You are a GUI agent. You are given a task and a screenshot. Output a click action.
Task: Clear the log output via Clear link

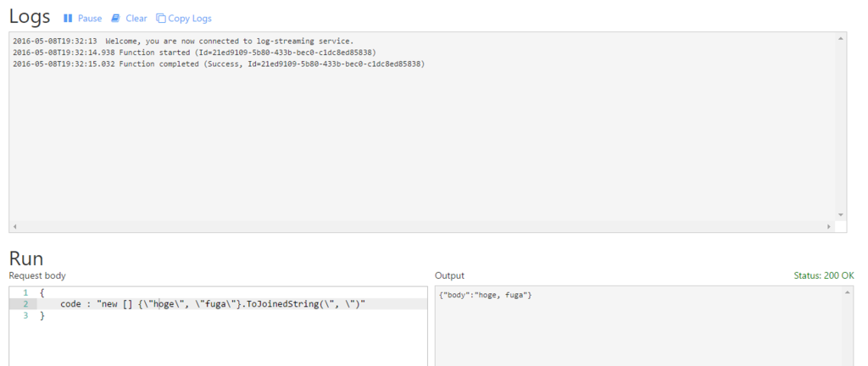pos(136,19)
